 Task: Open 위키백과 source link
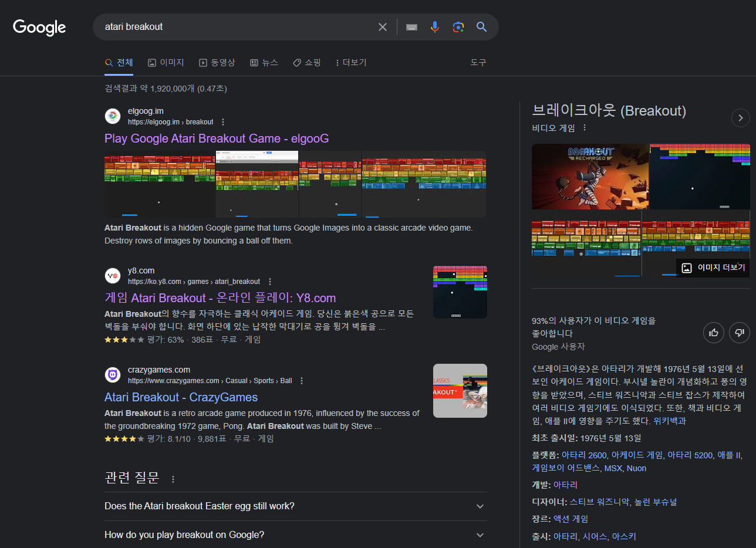pos(669,421)
